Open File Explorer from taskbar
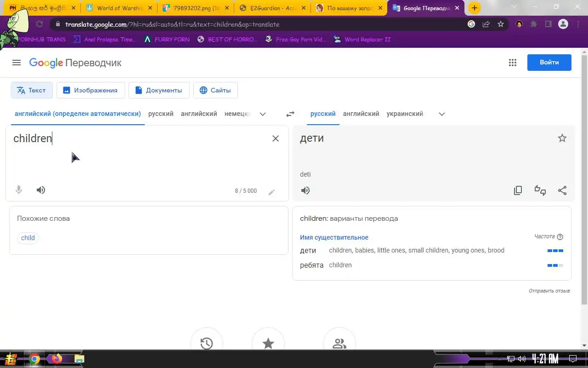The width and height of the screenshot is (588, 368). (x=79, y=359)
